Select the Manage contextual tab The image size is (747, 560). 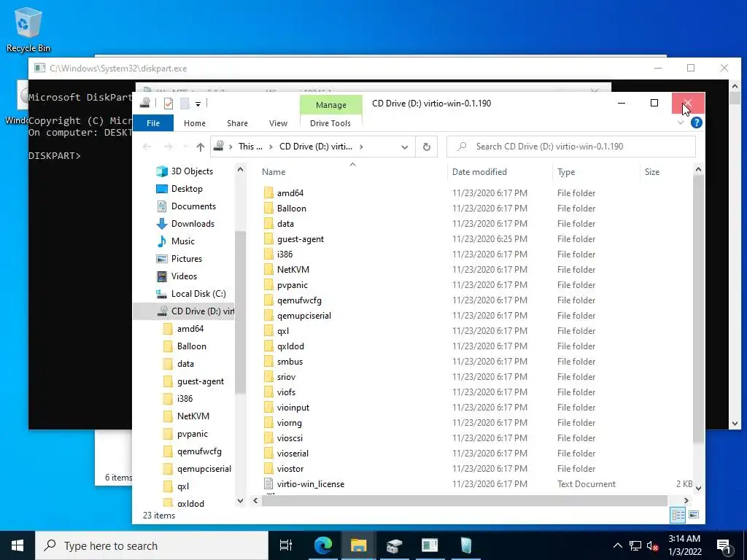pyautogui.click(x=330, y=105)
